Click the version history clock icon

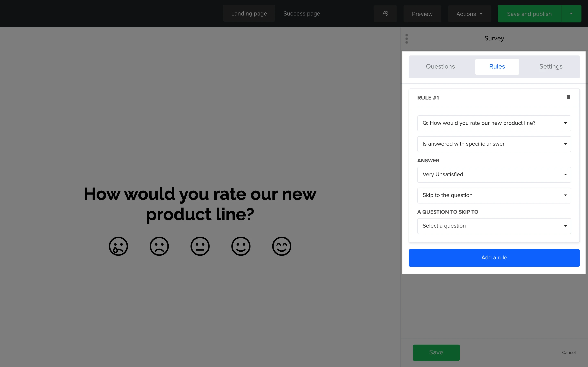point(385,14)
